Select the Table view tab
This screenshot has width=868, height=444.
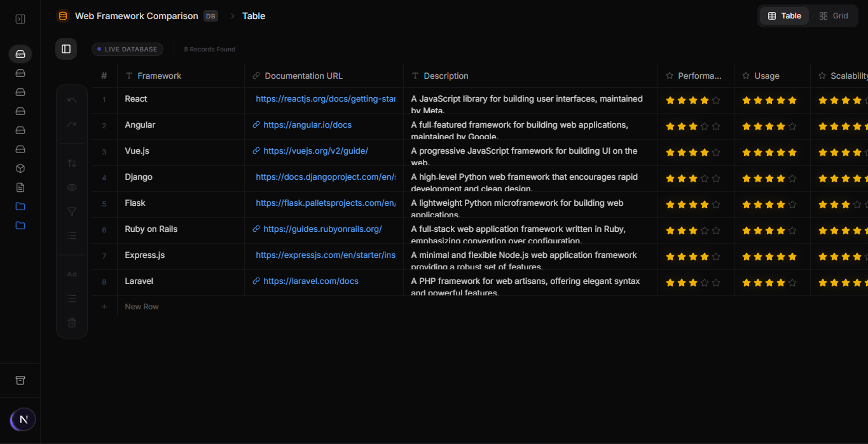783,15
